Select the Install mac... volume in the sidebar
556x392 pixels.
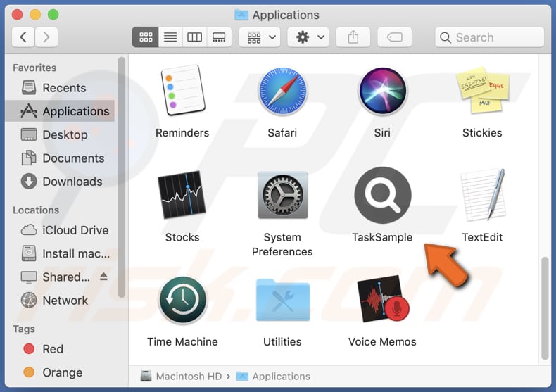point(60,253)
